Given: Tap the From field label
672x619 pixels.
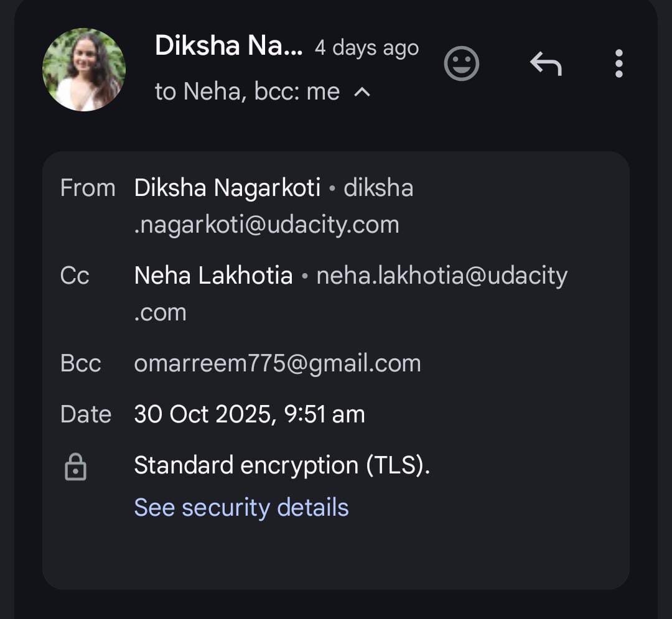Looking at the screenshot, I should pos(88,188).
